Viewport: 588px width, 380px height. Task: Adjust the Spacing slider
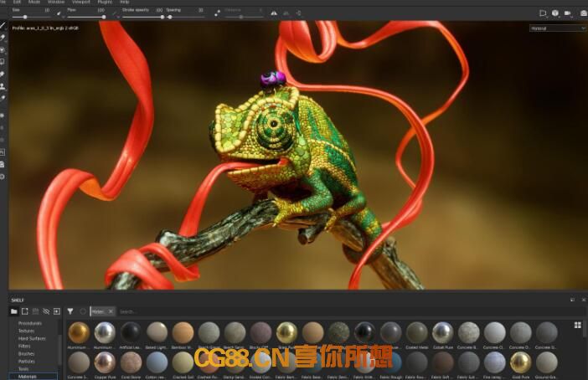tap(170, 17)
